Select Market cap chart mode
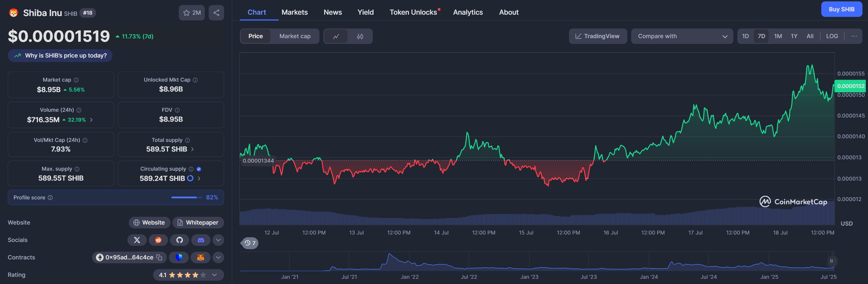The width and height of the screenshot is (868, 284). (x=295, y=36)
